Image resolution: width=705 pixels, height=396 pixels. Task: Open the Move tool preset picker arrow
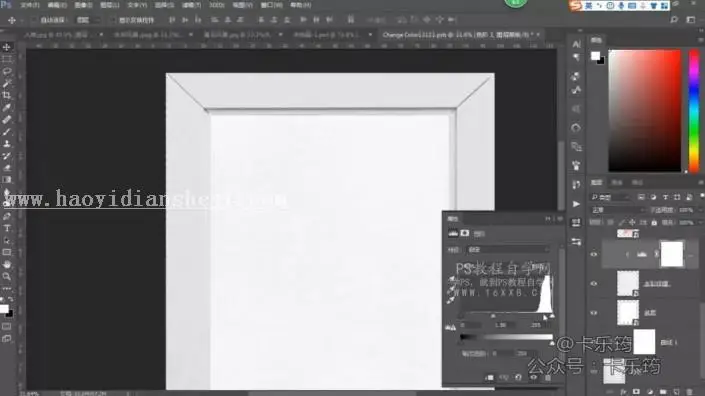21,20
